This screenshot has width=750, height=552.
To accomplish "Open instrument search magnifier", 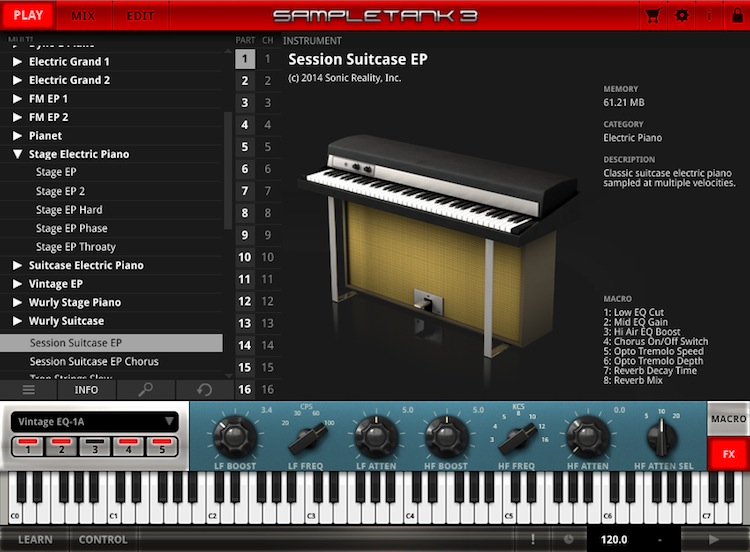I will pos(145,390).
